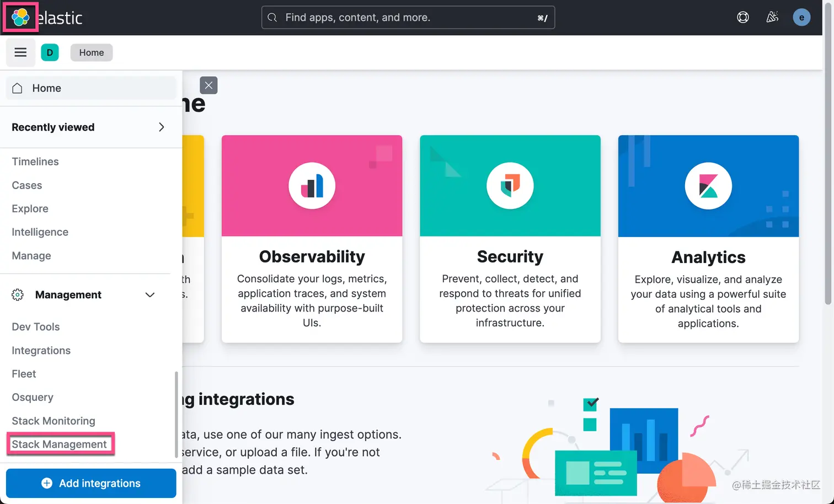The height and width of the screenshot is (504, 834).
Task: Click the Find apps search field
Action: [408, 17]
